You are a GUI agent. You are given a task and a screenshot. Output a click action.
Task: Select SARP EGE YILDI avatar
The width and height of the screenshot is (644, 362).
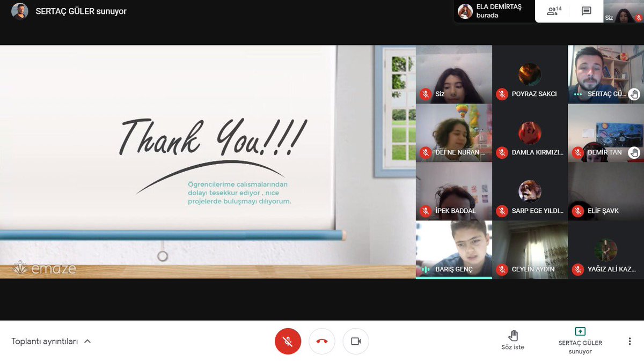[x=530, y=191]
